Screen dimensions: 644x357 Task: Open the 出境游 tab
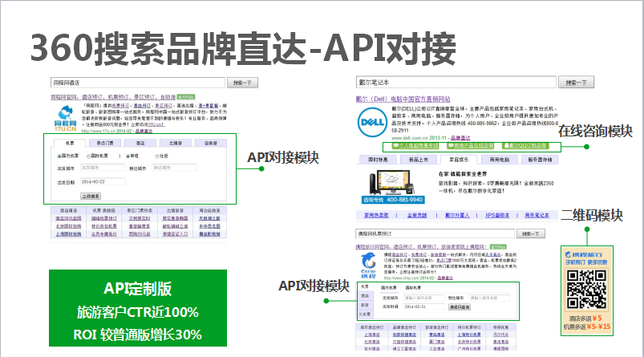[176, 143]
